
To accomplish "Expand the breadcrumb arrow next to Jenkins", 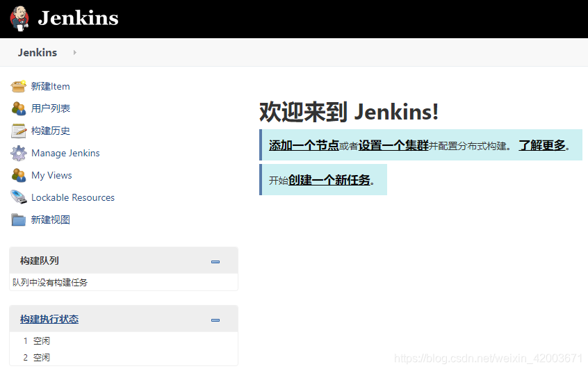I will [74, 53].
